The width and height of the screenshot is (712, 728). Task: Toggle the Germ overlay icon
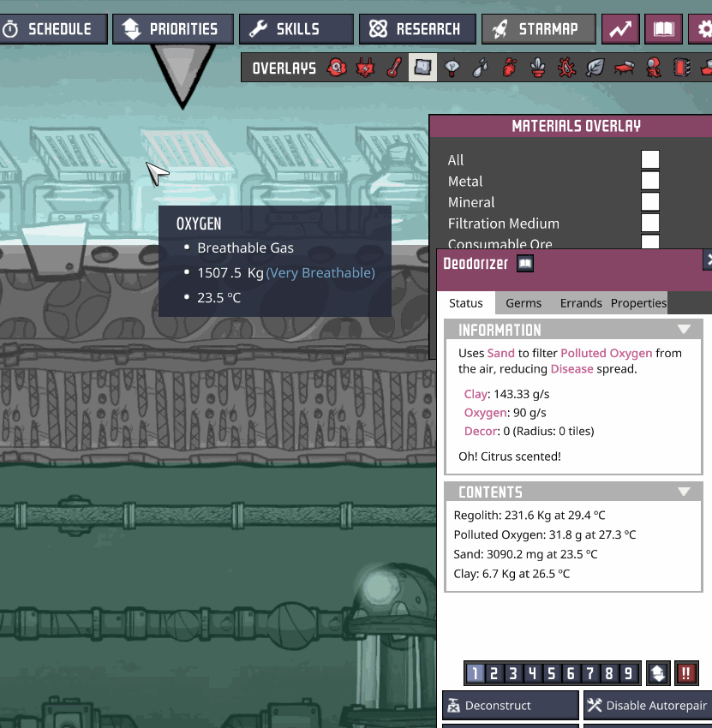[566, 68]
